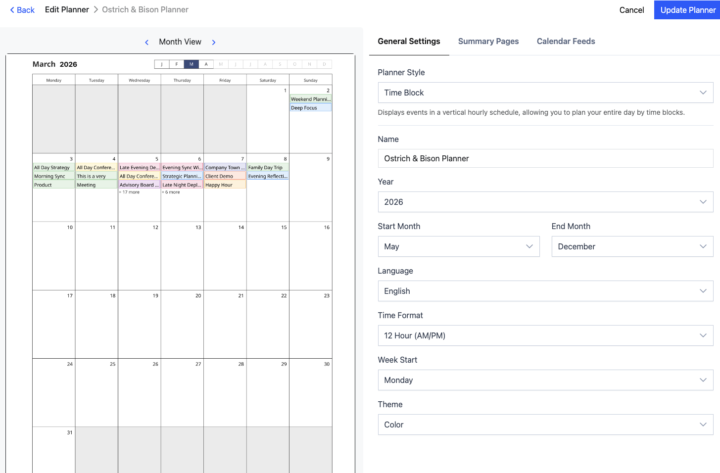Click the '+ 17 more' link on March 5
Image resolution: width=720 pixels, height=473 pixels.
[129, 192]
